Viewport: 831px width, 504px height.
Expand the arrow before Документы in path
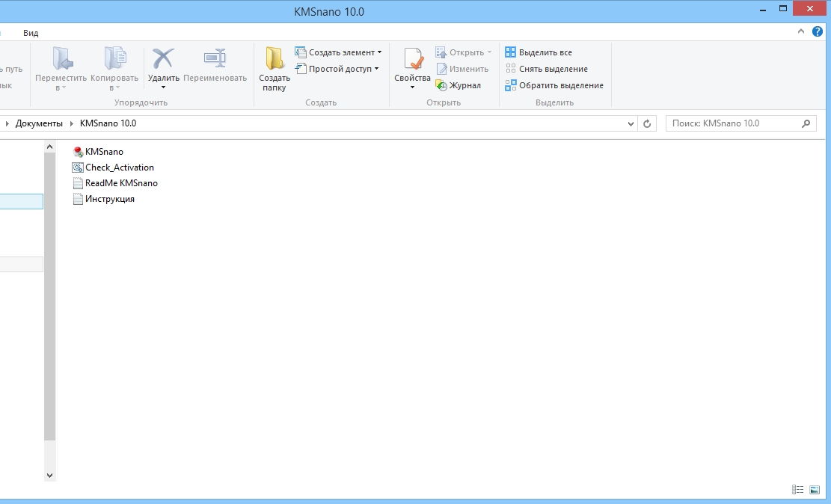click(x=7, y=123)
